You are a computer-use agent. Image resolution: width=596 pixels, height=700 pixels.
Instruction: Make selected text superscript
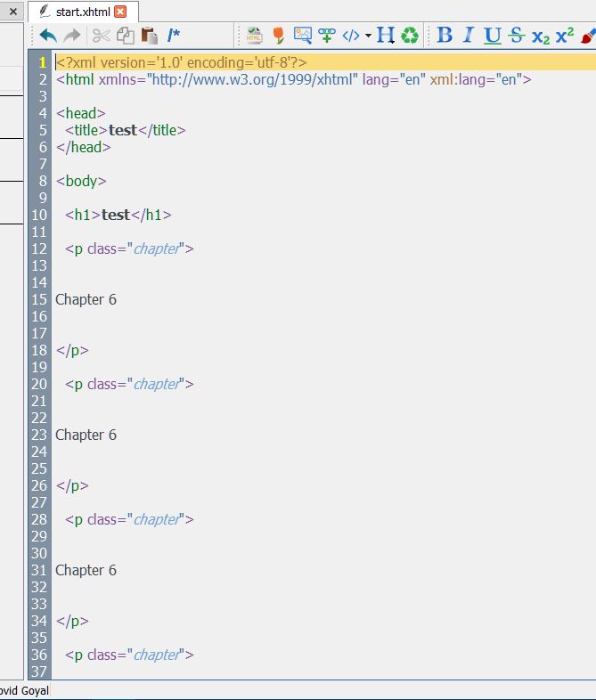tap(565, 35)
